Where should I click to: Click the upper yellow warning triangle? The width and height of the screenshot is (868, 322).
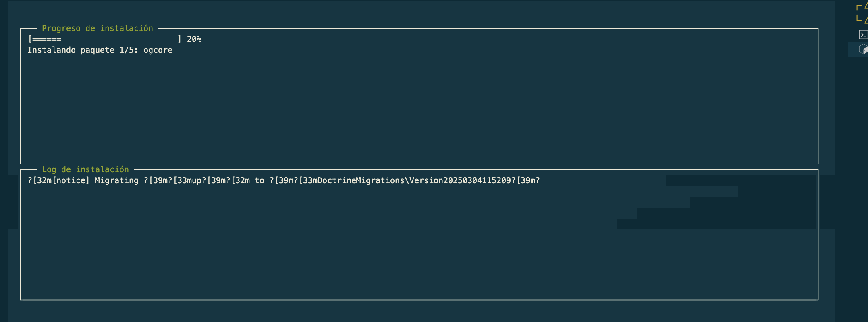pos(866,6)
